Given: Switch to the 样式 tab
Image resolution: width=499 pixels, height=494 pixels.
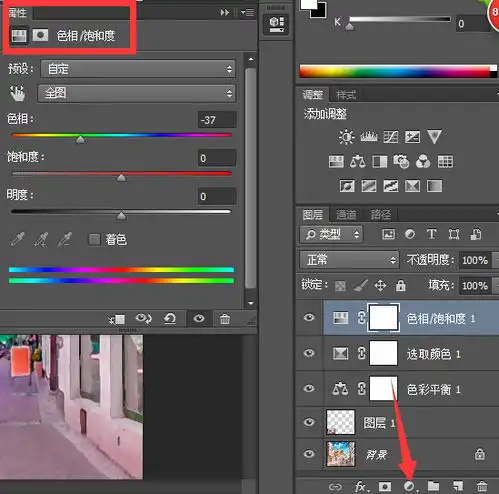Looking at the screenshot, I should pyautogui.click(x=346, y=95).
